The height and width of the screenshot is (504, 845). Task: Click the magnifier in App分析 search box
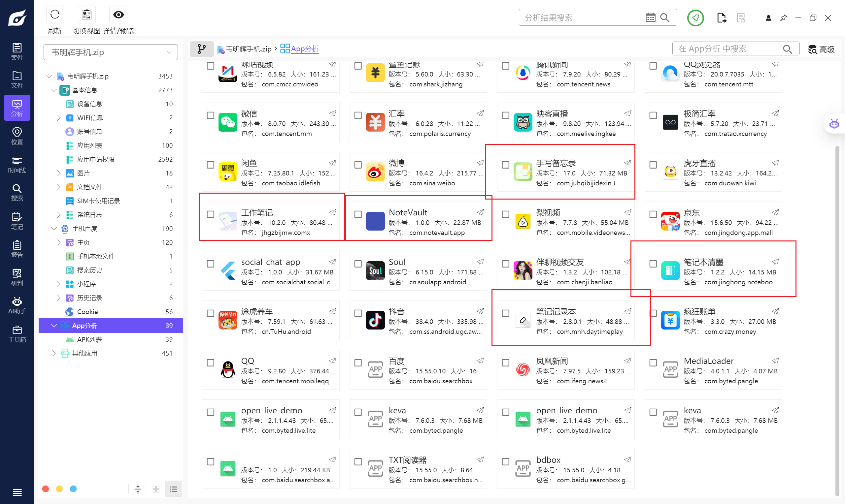(787, 49)
